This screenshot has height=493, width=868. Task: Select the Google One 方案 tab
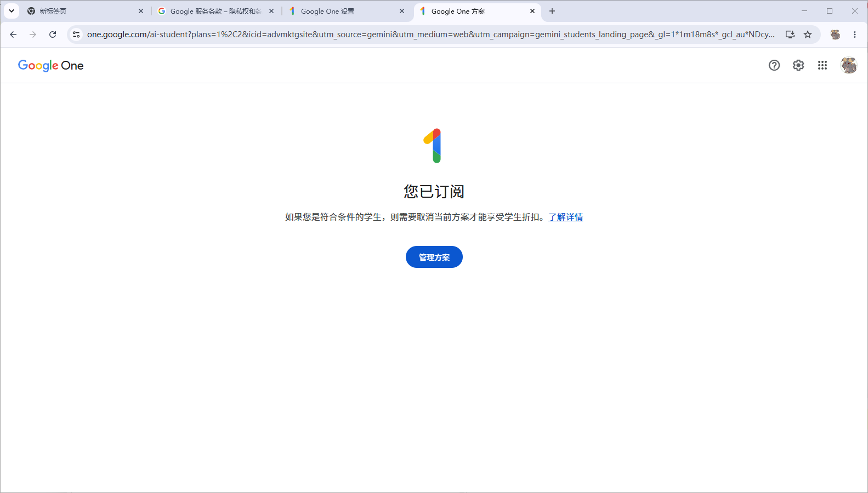[476, 11]
